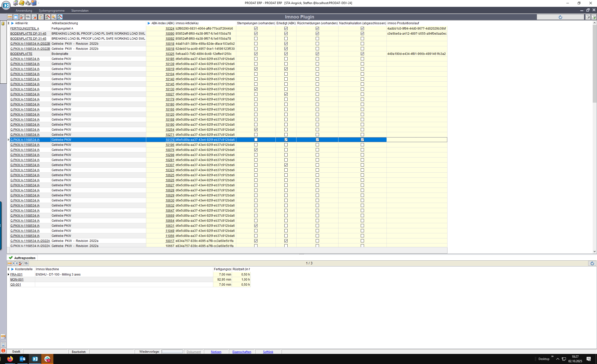Open the Eigenschaften link in status bar
Image resolution: width=597 pixels, height=364 pixels.
[x=242, y=352]
